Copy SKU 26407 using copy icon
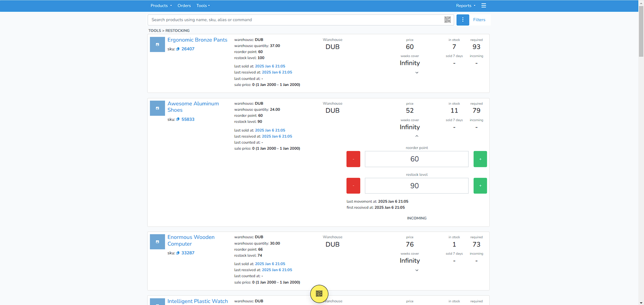 178,49
